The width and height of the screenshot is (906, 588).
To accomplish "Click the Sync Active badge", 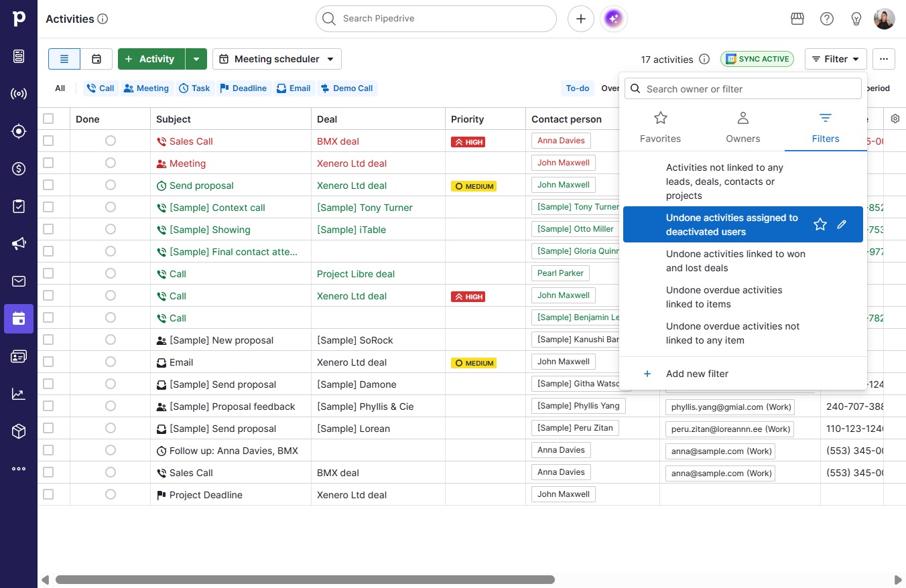I will tap(757, 59).
